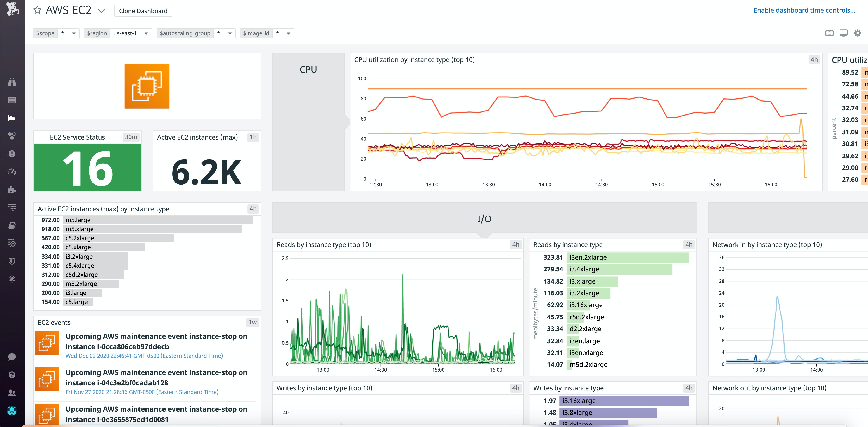Open keyboard shortcuts via the keyboard icon
Viewport: 868px width, 427px height.
pyautogui.click(x=830, y=33)
